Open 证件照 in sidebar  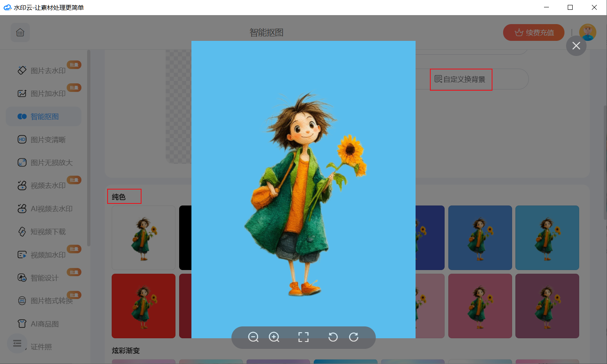[41, 347]
